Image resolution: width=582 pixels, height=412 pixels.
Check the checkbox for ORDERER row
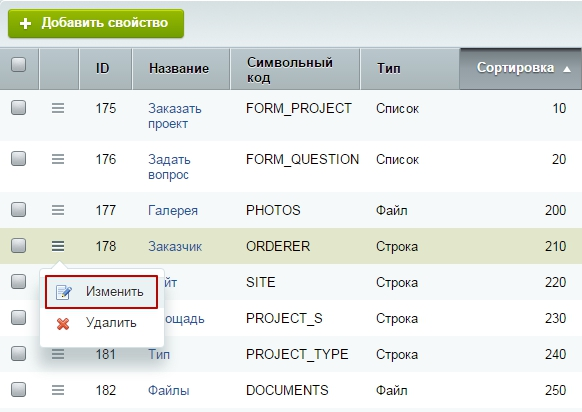pyautogui.click(x=18, y=245)
